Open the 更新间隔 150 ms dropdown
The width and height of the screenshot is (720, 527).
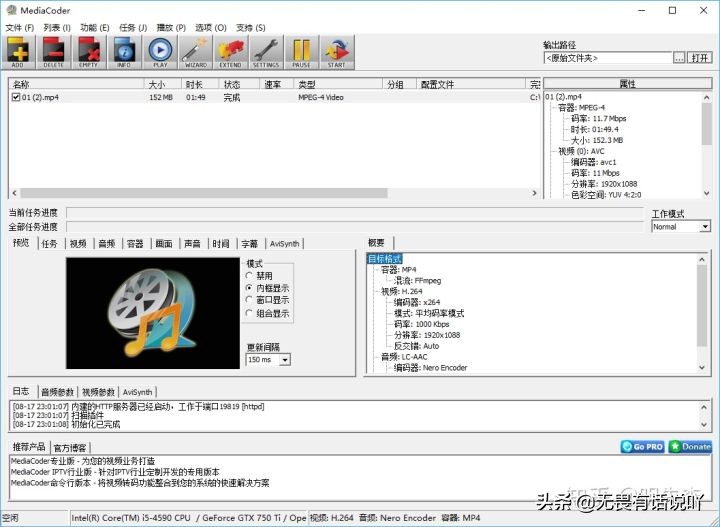(268, 359)
